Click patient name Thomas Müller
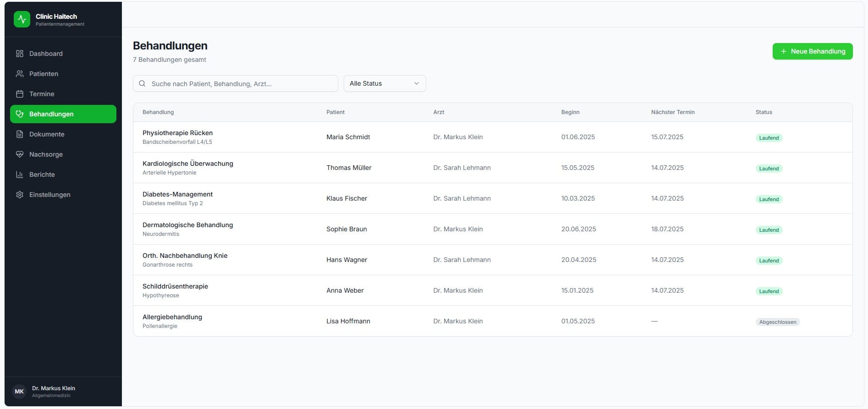The image size is (868, 409). [349, 168]
